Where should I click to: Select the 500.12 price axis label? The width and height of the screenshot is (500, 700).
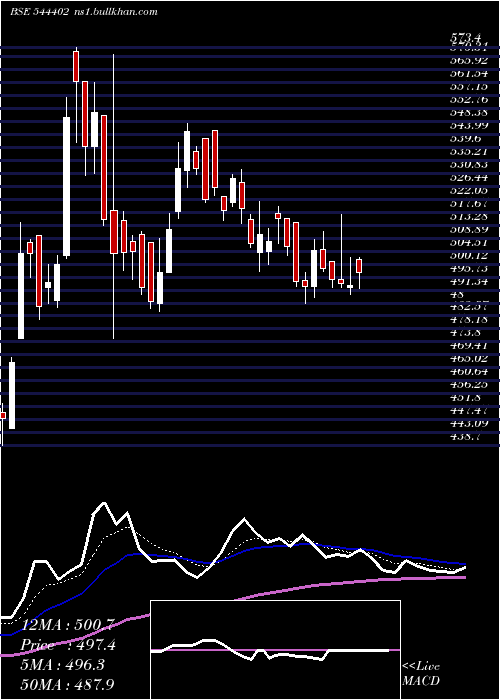471,256
